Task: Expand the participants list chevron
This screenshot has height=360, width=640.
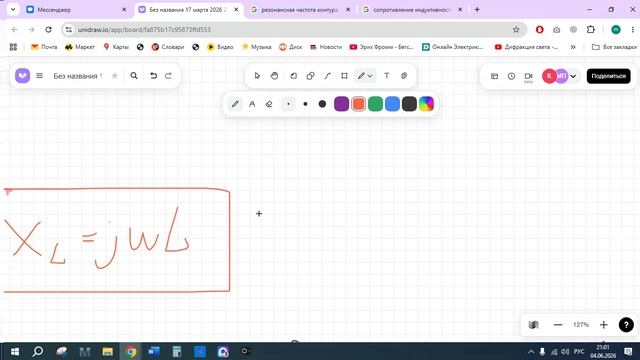Action: coord(573,76)
